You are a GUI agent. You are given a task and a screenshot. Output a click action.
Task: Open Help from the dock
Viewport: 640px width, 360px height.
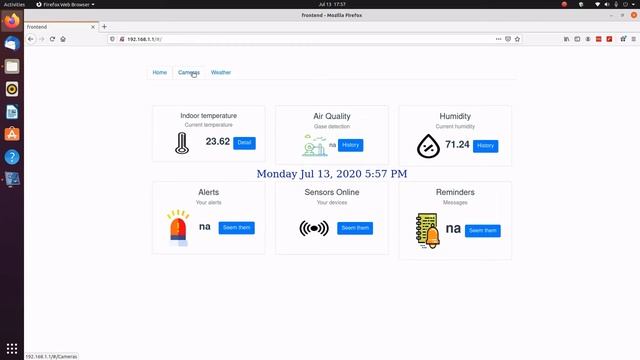pos(12,157)
